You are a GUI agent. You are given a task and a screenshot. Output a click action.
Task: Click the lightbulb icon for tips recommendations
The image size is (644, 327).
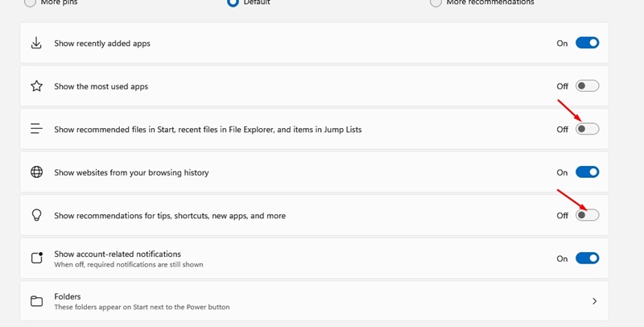[36, 215]
